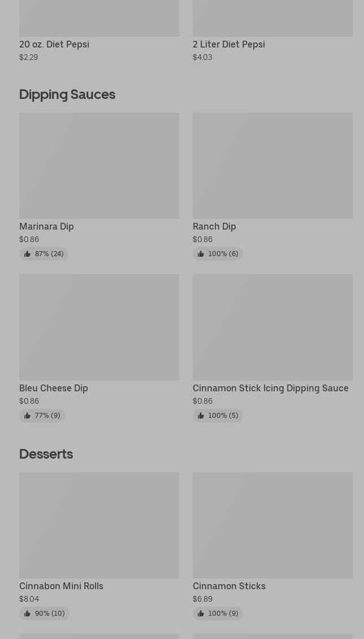364x639 pixels.
Task: Open the Ranch Dip item image
Action: click(x=272, y=165)
